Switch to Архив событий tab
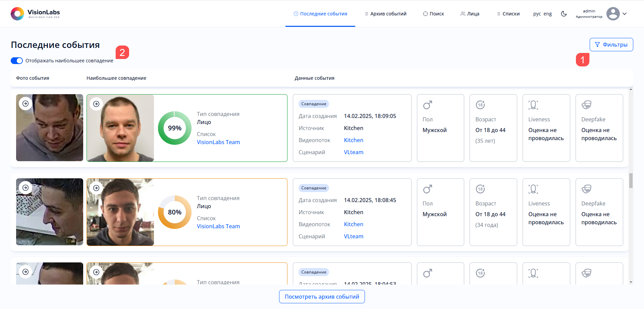Image resolution: width=644 pixels, height=309 pixels. [385, 14]
